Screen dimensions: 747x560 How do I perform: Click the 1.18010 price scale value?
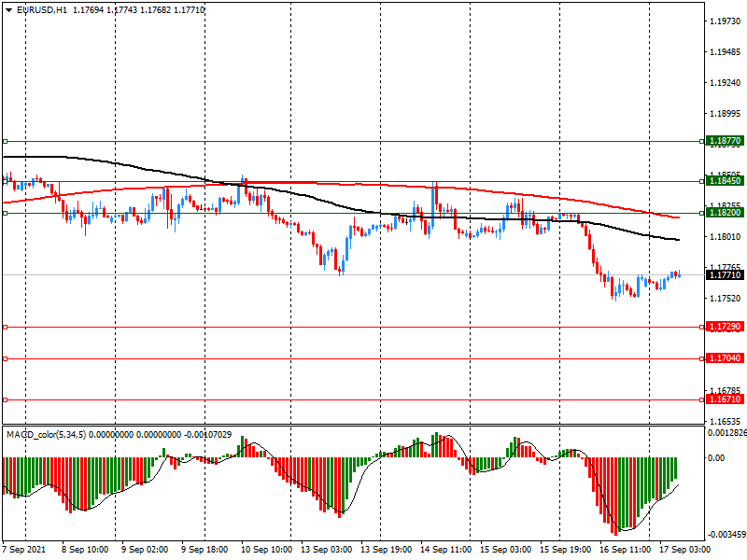click(726, 237)
